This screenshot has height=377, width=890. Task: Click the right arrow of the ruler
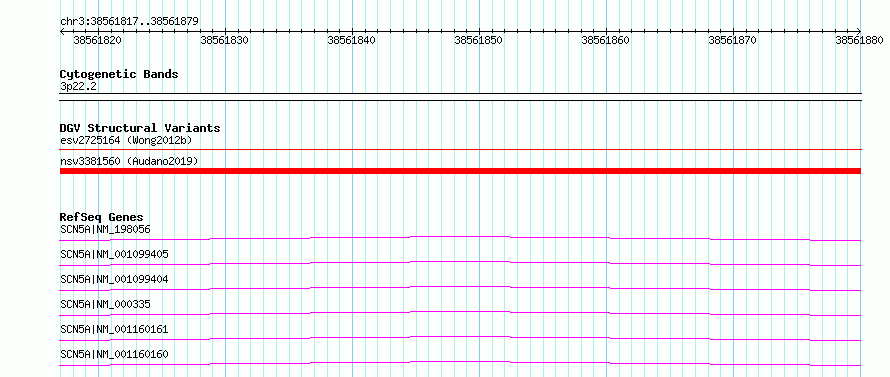click(859, 31)
